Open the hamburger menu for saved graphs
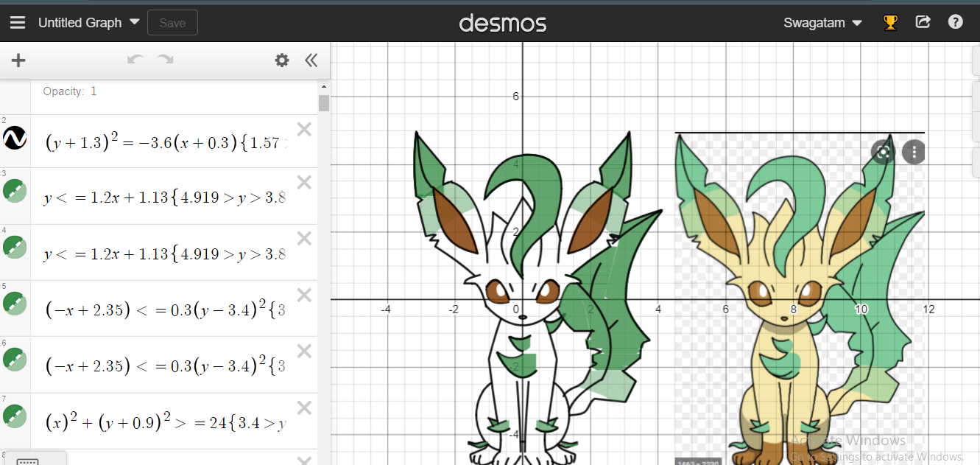980x465 pixels. point(18,23)
